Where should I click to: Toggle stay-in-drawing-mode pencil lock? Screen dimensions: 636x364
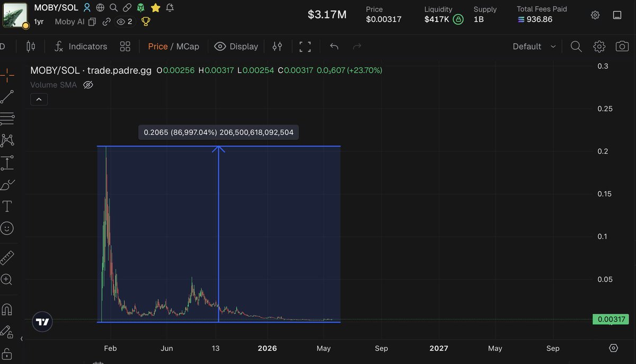[7, 331]
